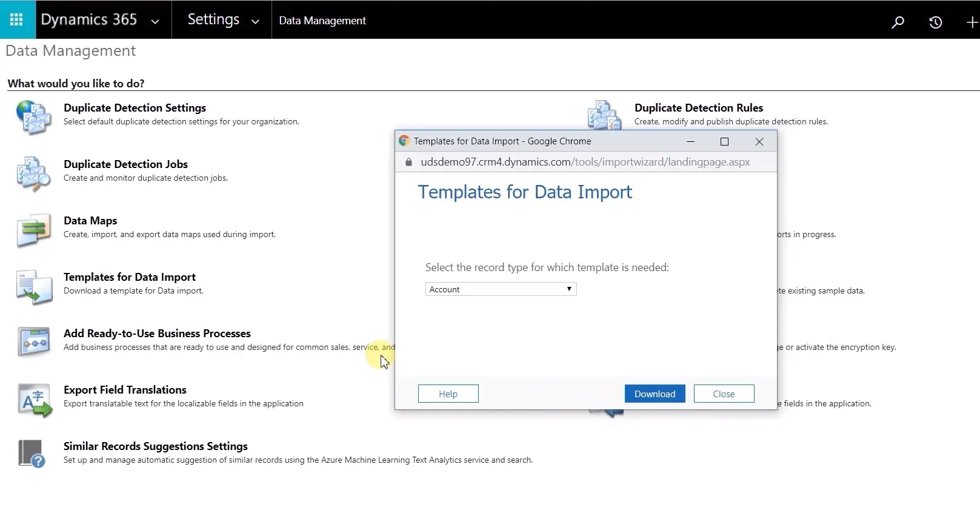Click 'Templates for Data Import' dialog heading
The image size is (980, 507).
(525, 192)
